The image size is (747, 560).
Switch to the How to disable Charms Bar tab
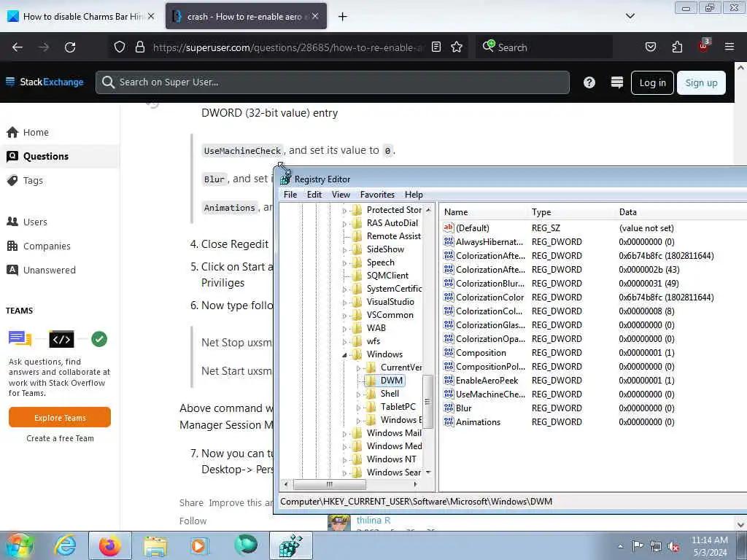click(x=81, y=16)
